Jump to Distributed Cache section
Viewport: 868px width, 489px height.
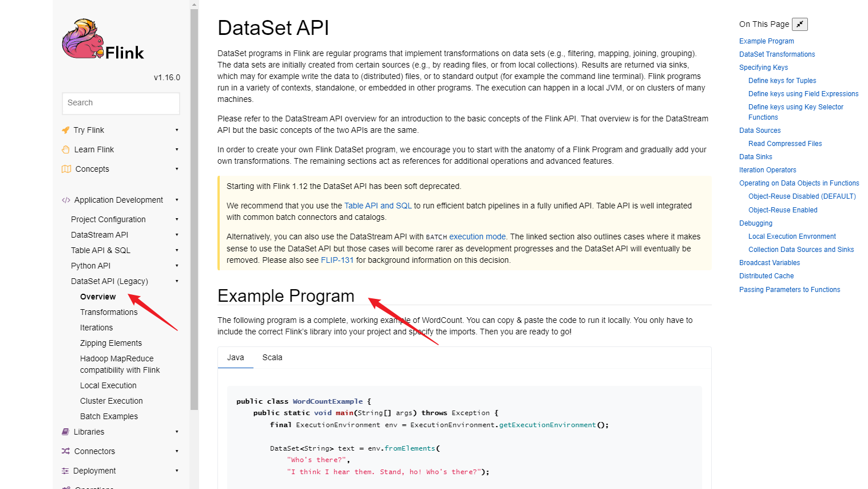(x=766, y=276)
